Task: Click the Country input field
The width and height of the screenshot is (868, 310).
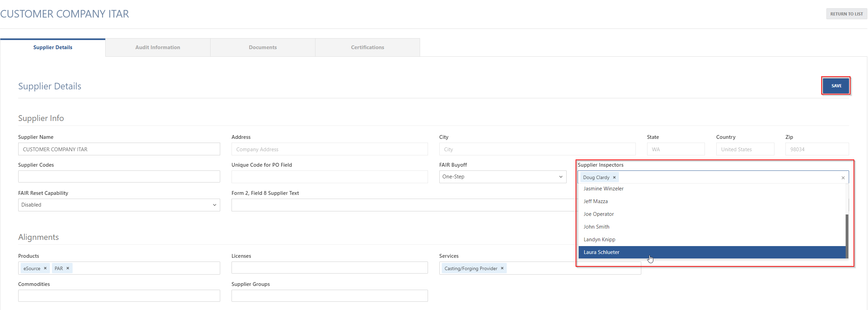Action: [745, 149]
